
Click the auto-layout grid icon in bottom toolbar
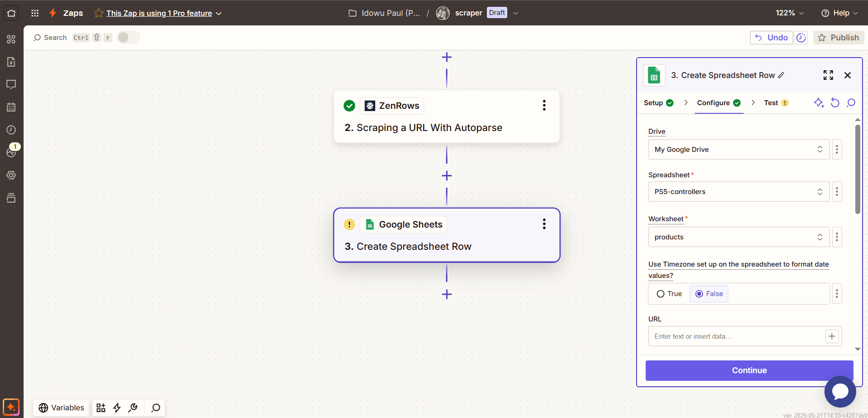point(101,408)
